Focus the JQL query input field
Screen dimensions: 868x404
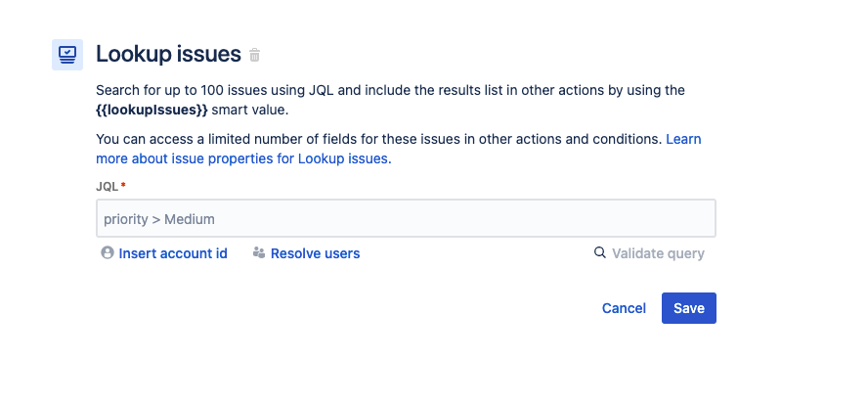click(406, 218)
